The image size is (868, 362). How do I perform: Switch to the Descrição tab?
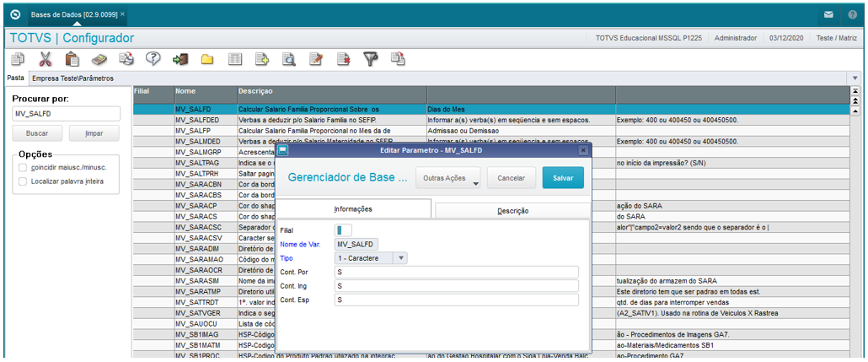[x=512, y=211]
